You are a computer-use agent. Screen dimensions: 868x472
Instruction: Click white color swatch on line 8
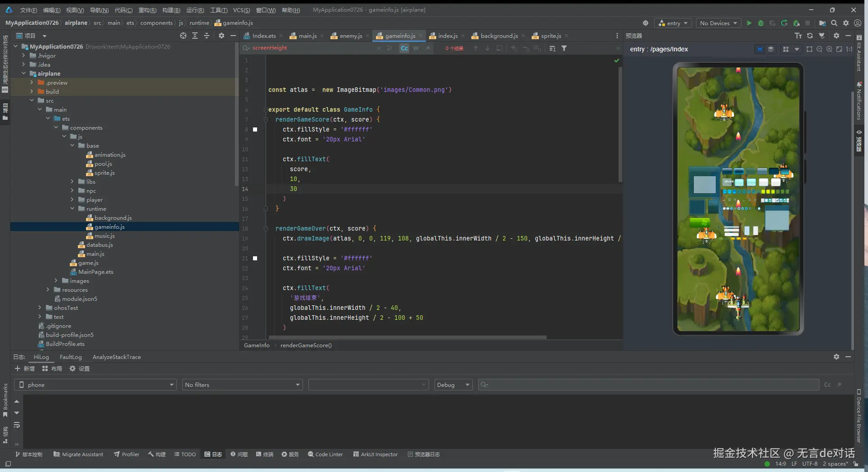click(255, 129)
